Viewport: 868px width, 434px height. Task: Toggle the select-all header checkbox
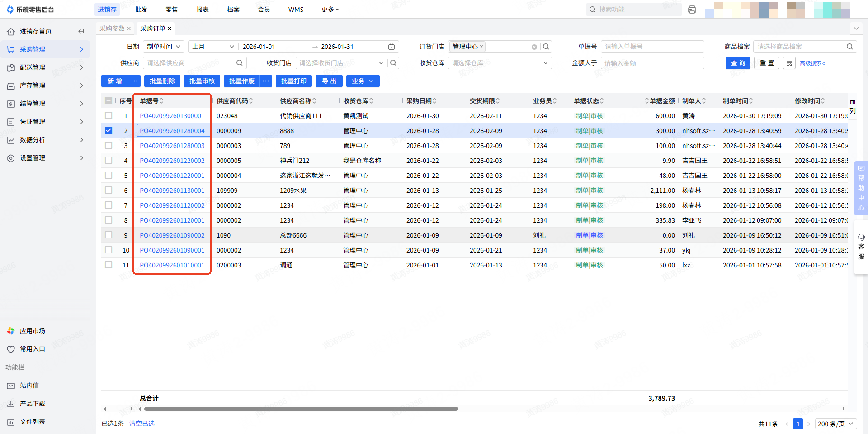[108, 100]
